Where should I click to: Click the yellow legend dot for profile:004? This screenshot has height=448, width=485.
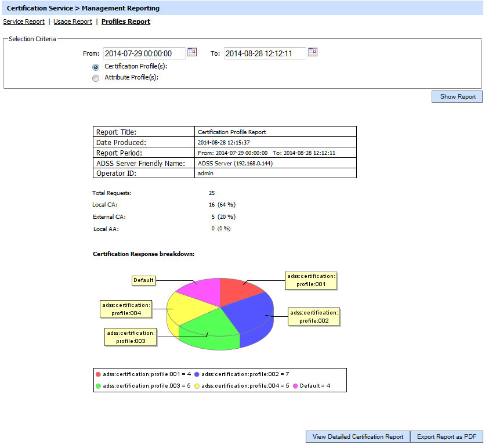click(197, 385)
